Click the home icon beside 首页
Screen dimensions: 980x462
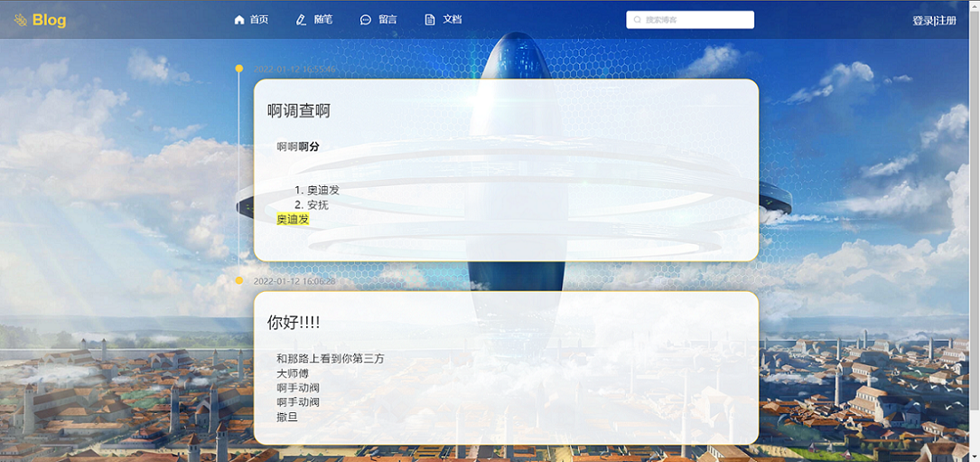pos(239,20)
